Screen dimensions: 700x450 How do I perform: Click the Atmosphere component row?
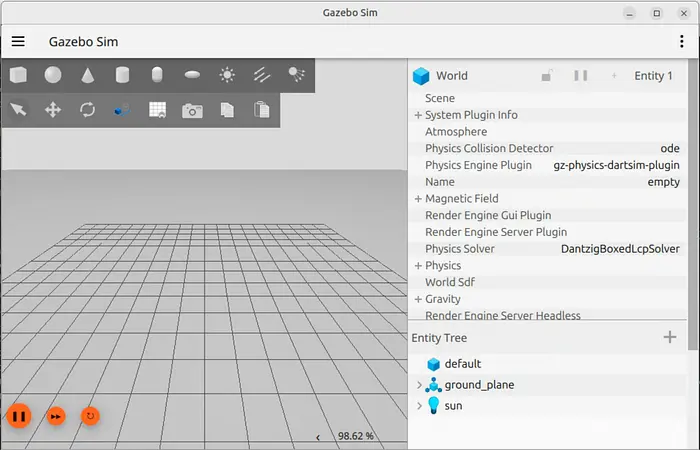(x=548, y=132)
